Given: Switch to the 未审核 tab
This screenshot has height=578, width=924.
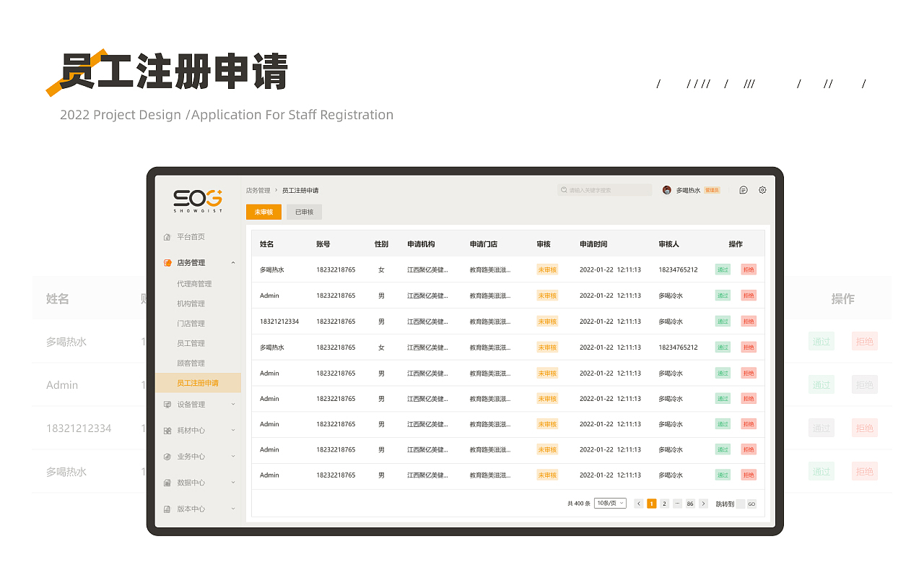Looking at the screenshot, I should point(263,212).
